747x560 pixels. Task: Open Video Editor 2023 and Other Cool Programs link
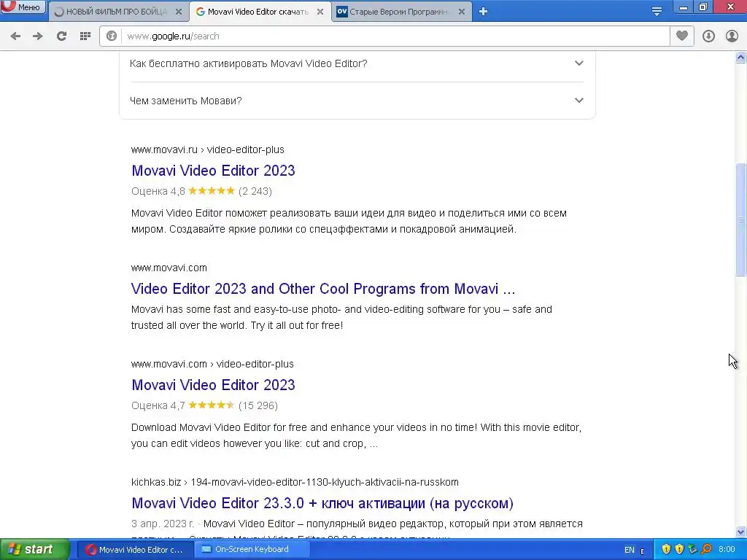point(323,289)
